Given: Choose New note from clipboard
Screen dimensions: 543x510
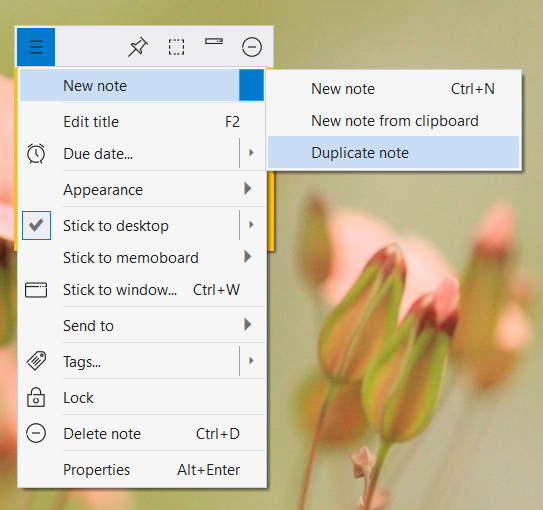Looking at the screenshot, I should pyautogui.click(x=394, y=121).
